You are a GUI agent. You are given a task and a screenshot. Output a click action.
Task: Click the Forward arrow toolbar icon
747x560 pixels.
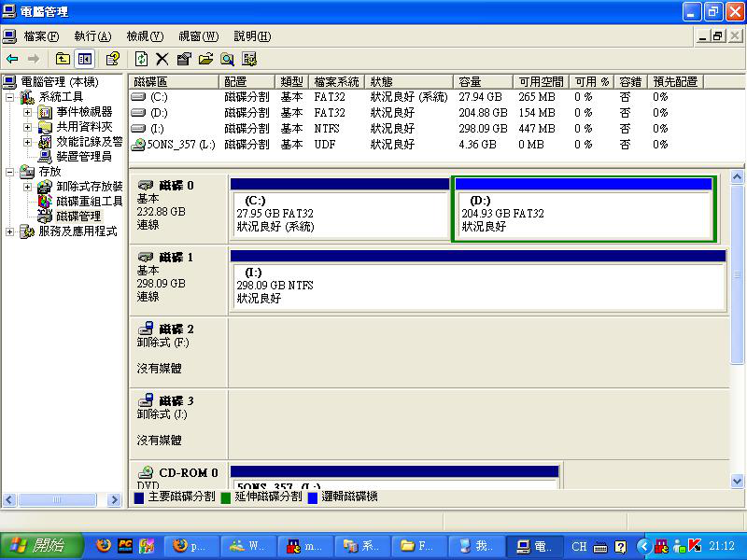tap(34, 59)
